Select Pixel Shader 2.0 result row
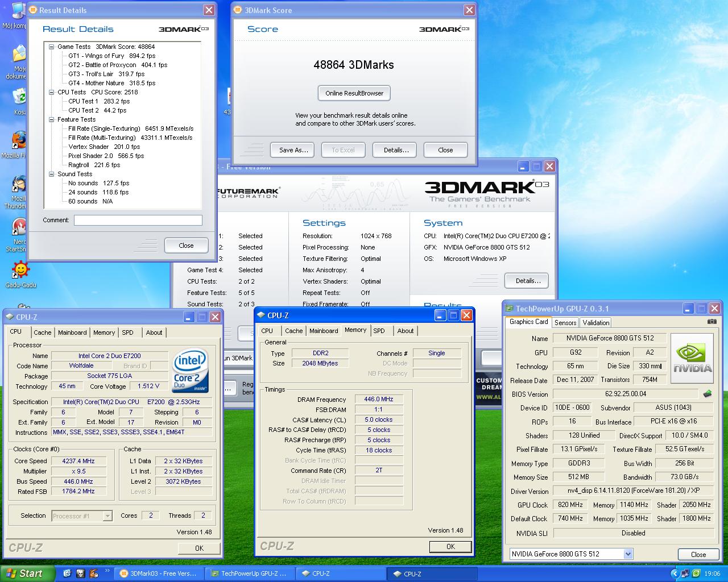The image size is (728, 582). click(106, 156)
